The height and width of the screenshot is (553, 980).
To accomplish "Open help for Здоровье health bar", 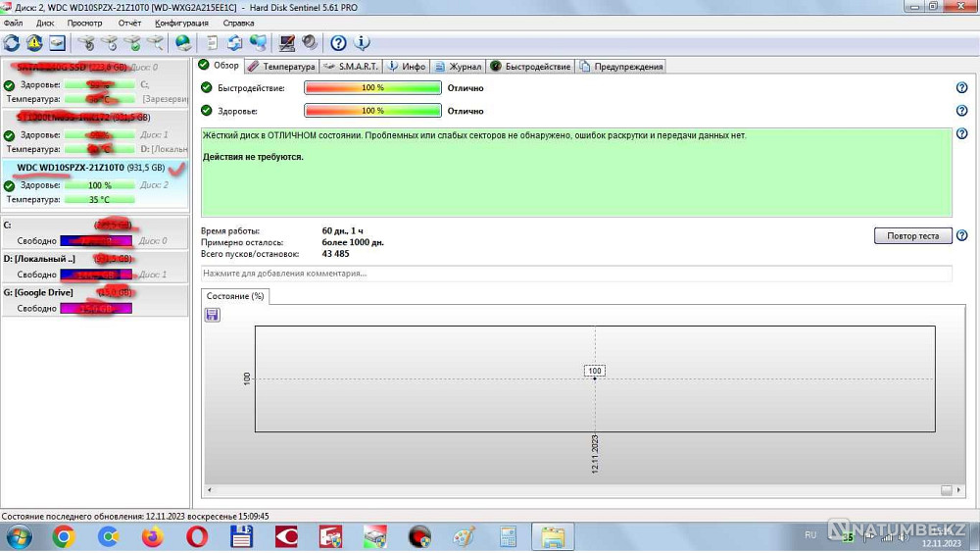I will pos(962,111).
